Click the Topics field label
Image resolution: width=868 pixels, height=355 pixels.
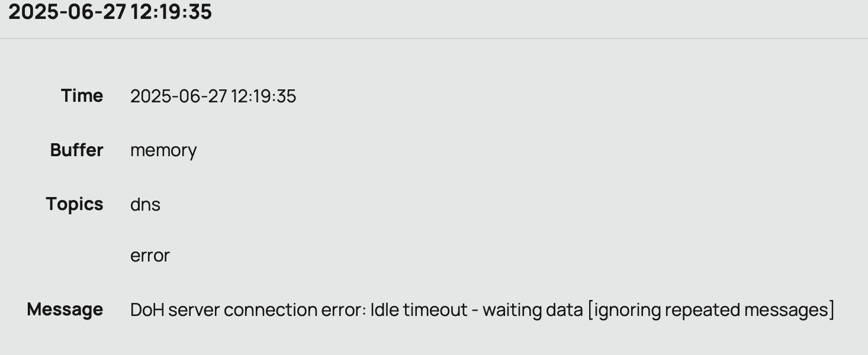(75, 204)
